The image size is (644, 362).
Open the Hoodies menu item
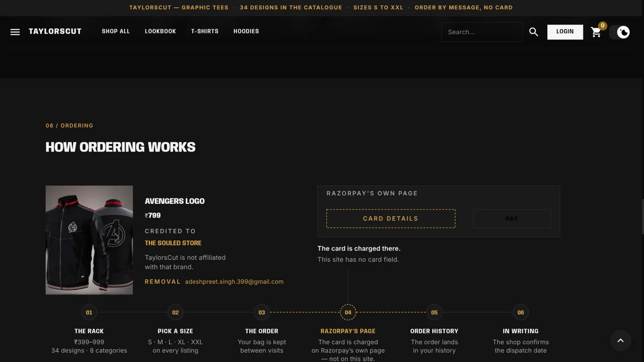click(x=246, y=31)
